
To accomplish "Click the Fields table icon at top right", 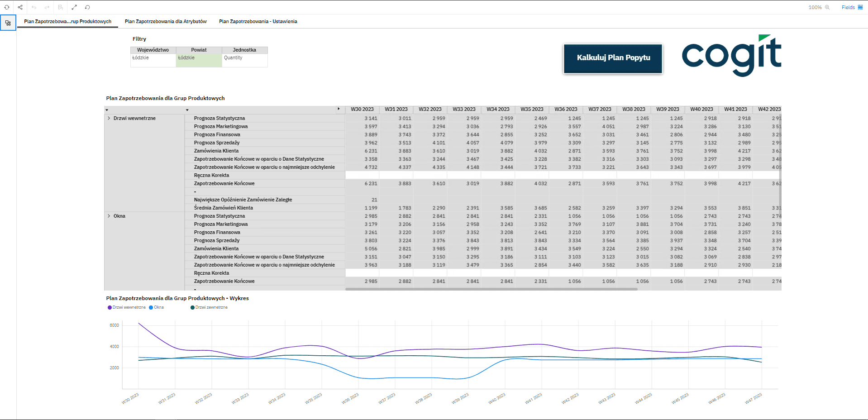I will click(x=860, y=7).
